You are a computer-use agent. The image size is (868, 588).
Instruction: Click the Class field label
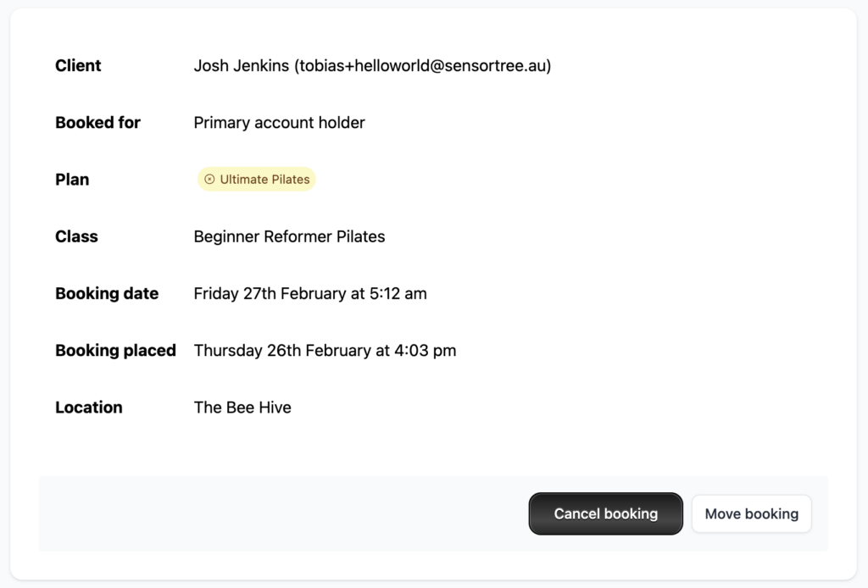[76, 237]
